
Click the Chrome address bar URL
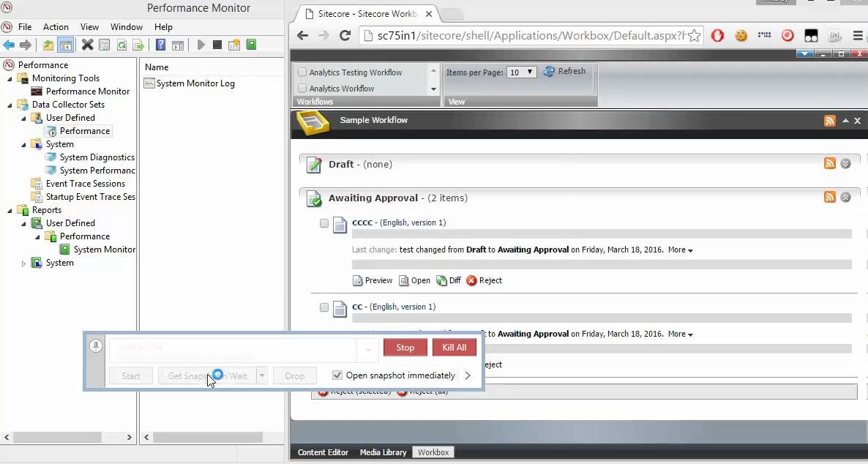[531, 35]
